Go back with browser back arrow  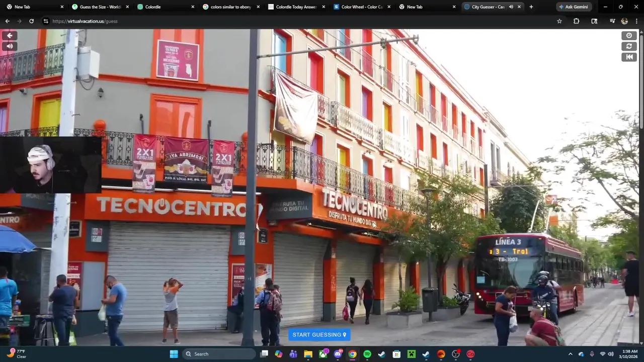point(7,21)
